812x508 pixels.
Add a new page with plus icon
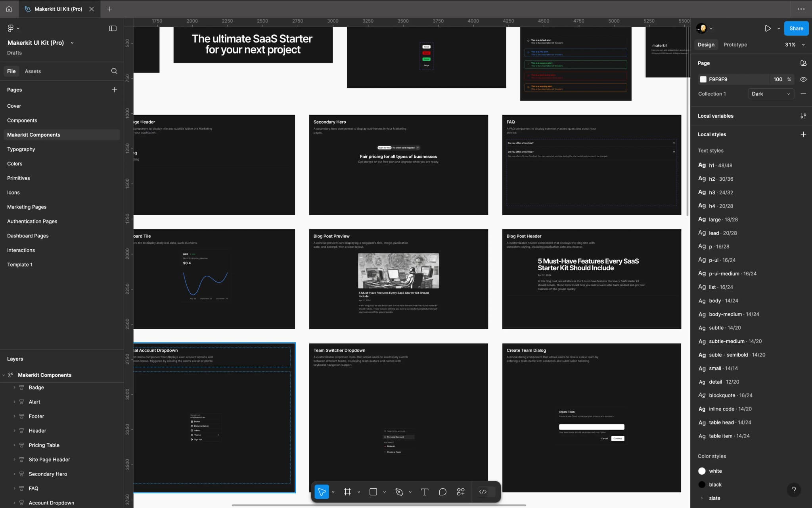[114, 90]
